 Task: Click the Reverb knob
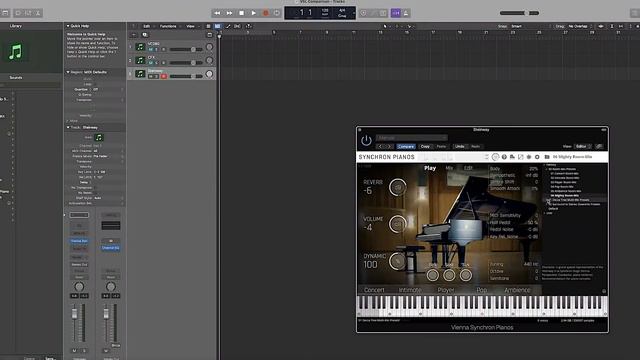[397, 187]
